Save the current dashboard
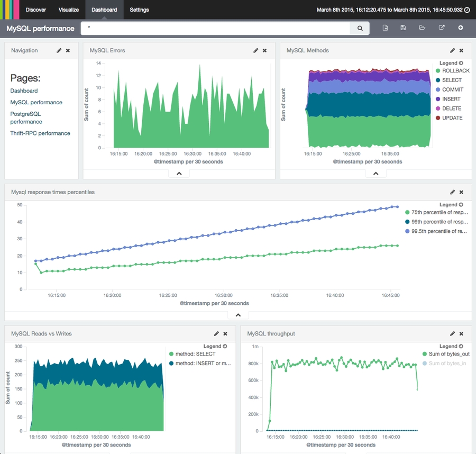The height and width of the screenshot is (454, 476). [x=403, y=28]
